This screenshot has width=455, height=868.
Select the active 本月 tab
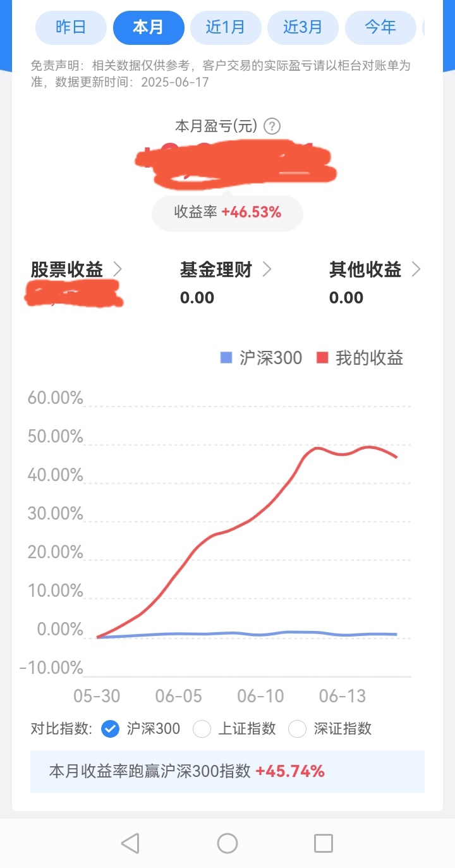149,27
